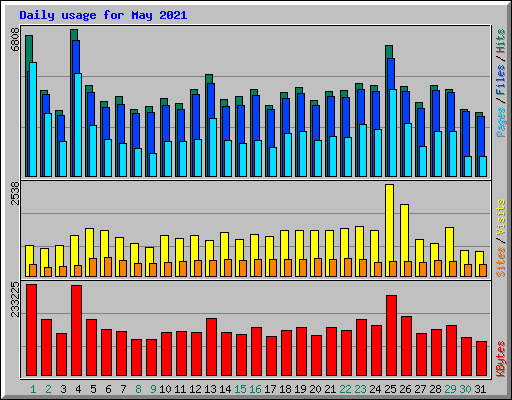Click day 12 on the date axis
Screen dimensions: 512x400
(195, 389)
